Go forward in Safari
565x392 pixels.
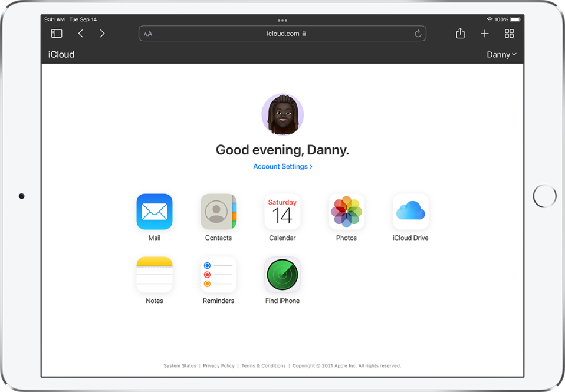click(103, 34)
